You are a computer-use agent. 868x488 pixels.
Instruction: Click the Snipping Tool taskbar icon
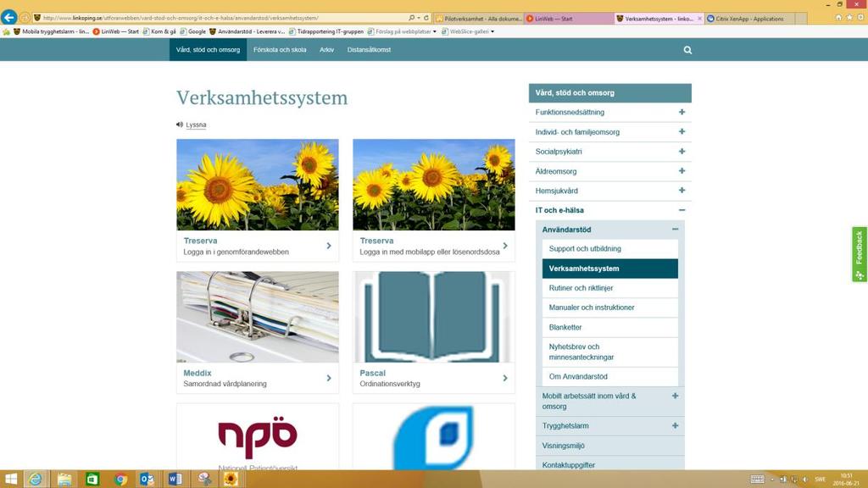pos(203,480)
